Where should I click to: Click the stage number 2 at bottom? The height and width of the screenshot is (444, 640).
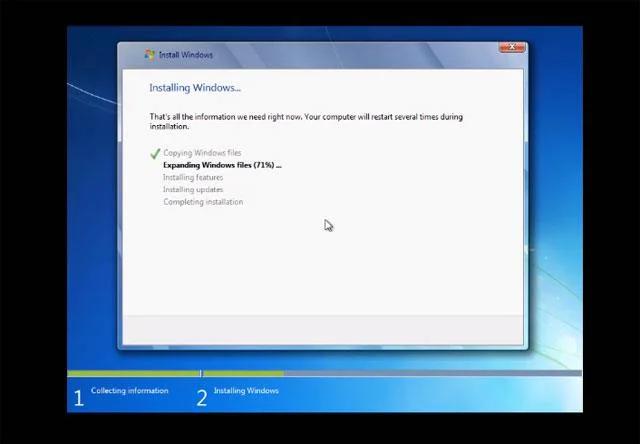(x=202, y=398)
